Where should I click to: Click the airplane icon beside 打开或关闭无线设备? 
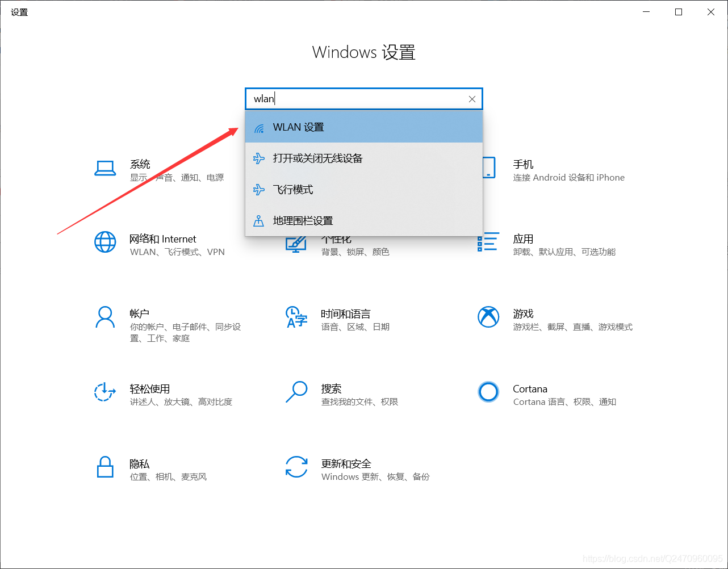click(x=259, y=158)
